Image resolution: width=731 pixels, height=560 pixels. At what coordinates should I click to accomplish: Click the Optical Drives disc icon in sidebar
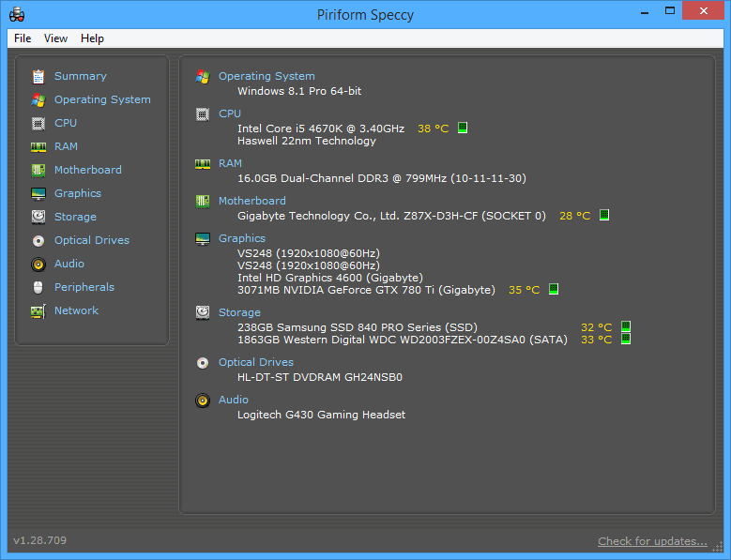(x=38, y=240)
